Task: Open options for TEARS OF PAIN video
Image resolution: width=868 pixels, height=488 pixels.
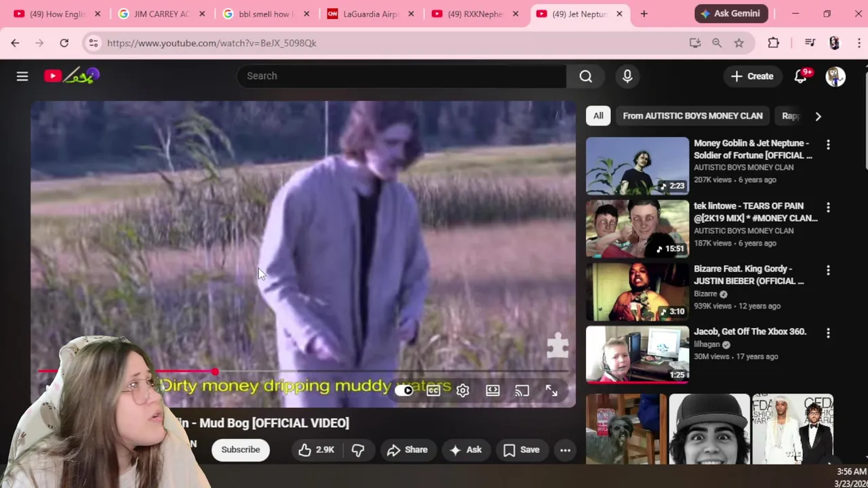Action: click(828, 207)
